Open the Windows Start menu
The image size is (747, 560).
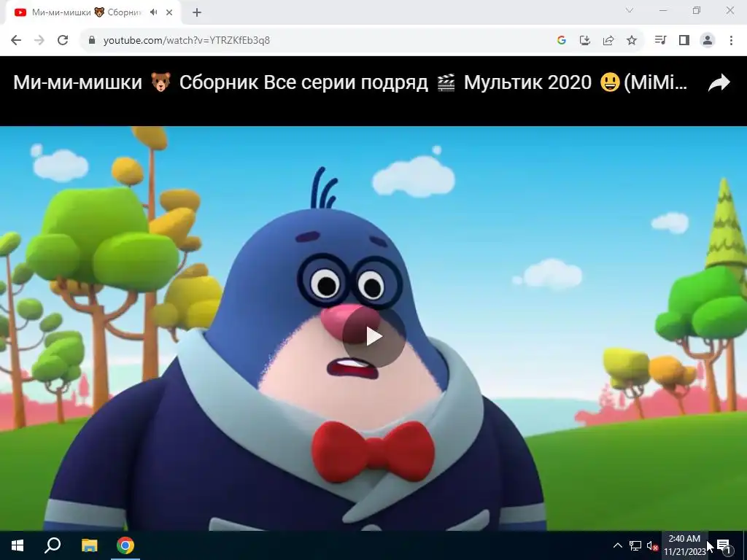click(x=18, y=545)
